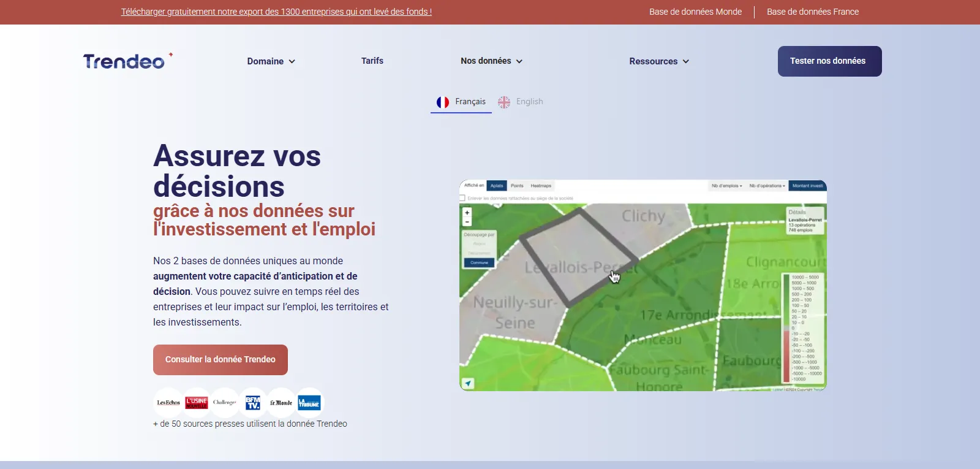Select the Aplats display mode

coord(497,186)
